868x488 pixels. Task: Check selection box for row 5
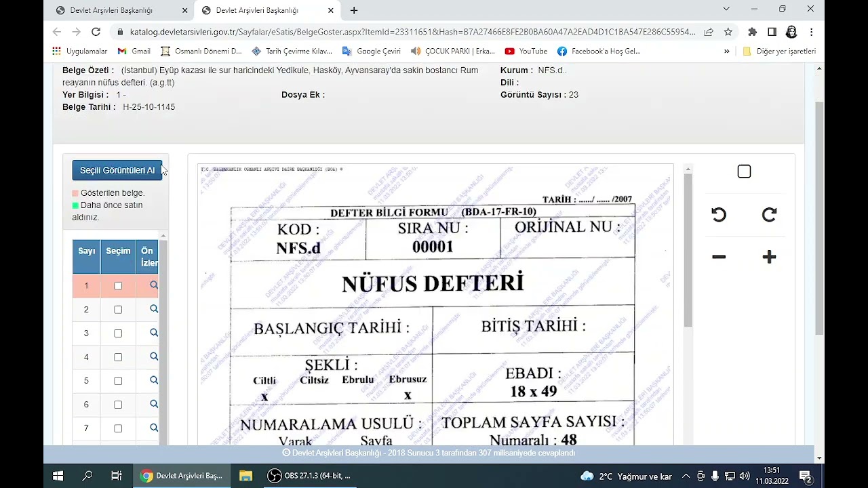(118, 381)
